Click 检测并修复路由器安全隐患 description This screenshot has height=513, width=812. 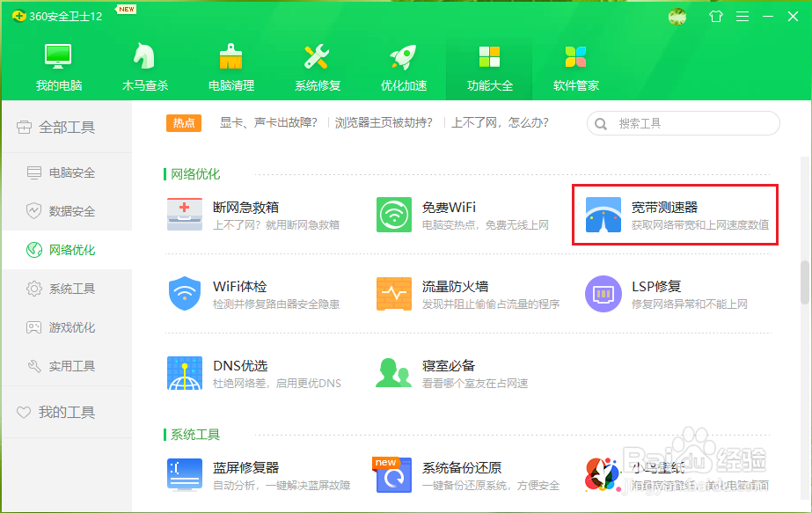coord(276,304)
